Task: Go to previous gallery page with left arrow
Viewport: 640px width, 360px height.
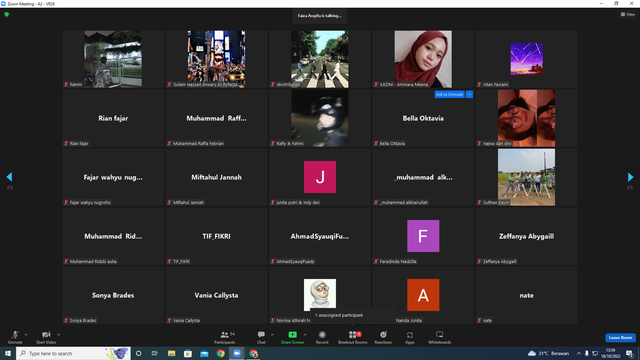Action: point(9,177)
